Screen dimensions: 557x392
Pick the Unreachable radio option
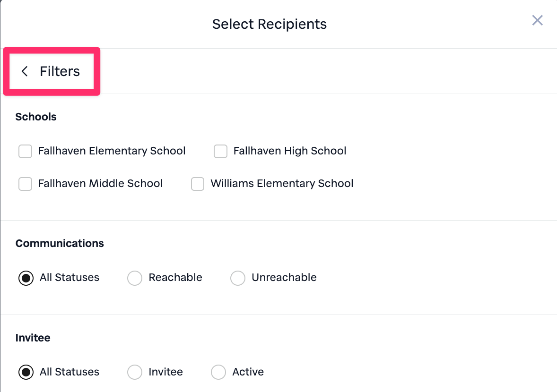[237, 278]
